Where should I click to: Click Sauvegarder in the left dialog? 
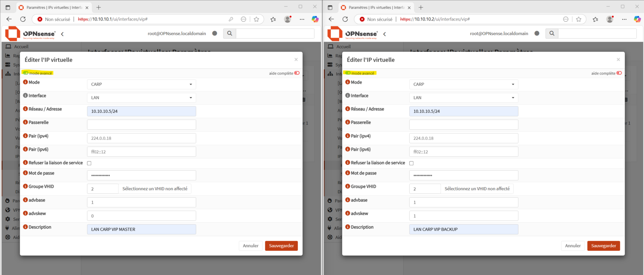point(281,246)
